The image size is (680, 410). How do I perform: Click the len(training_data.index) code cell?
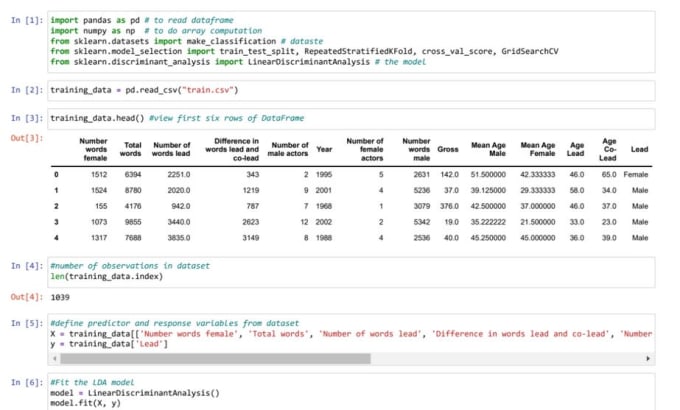[351, 272]
